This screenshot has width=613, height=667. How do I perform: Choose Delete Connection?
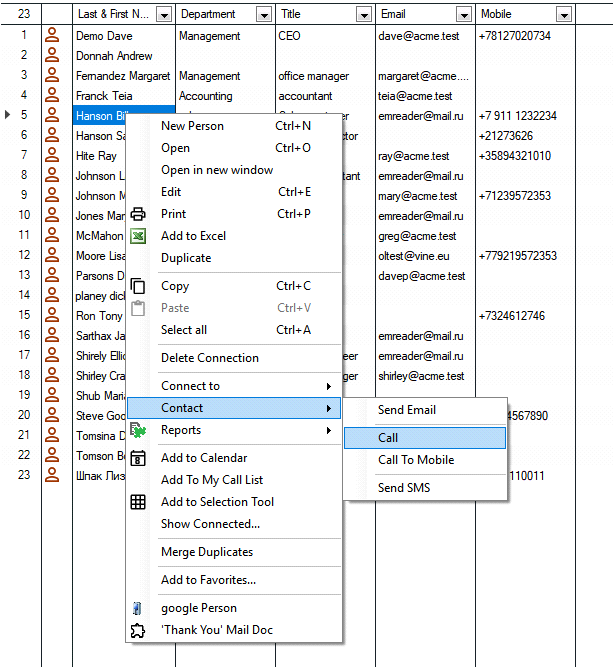pyautogui.click(x=234, y=358)
